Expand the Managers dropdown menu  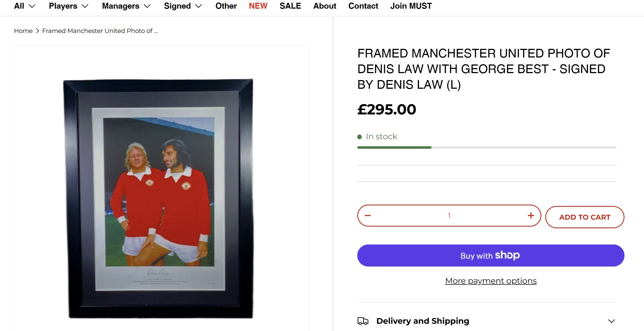[x=126, y=6]
